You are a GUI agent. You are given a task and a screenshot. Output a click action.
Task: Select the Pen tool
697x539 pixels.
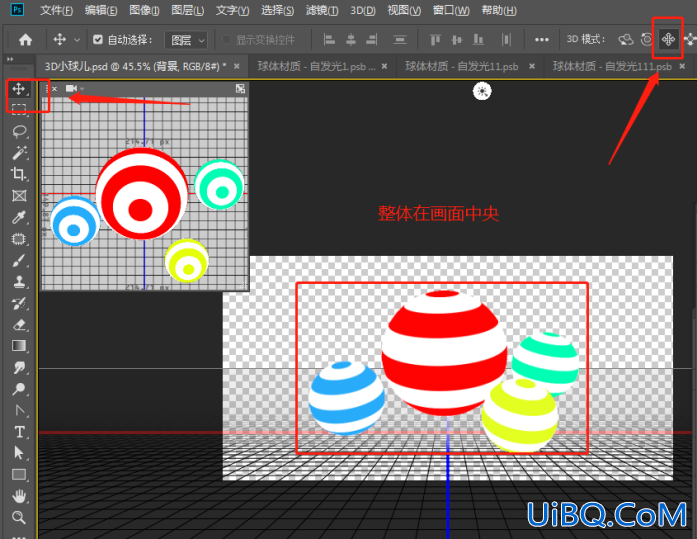(x=19, y=410)
